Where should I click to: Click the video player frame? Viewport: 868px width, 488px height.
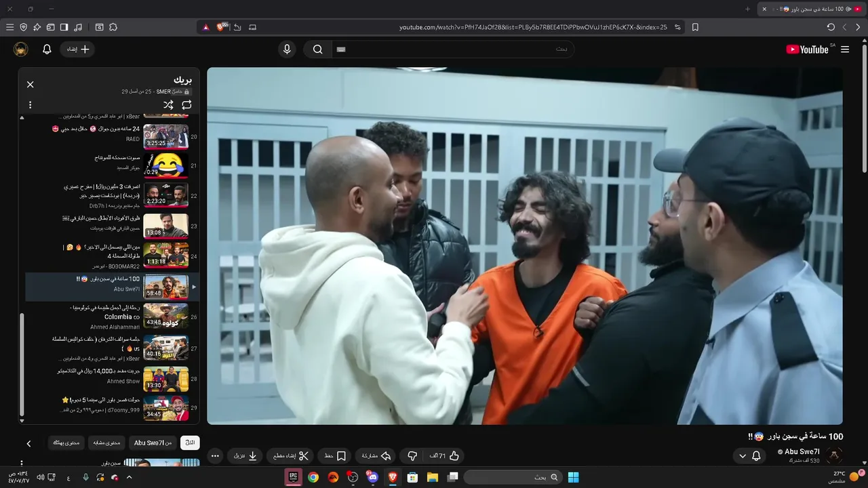click(x=525, y=246)
